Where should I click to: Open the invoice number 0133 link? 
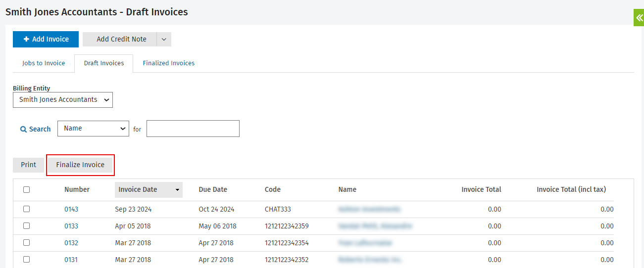coord(71,226)
